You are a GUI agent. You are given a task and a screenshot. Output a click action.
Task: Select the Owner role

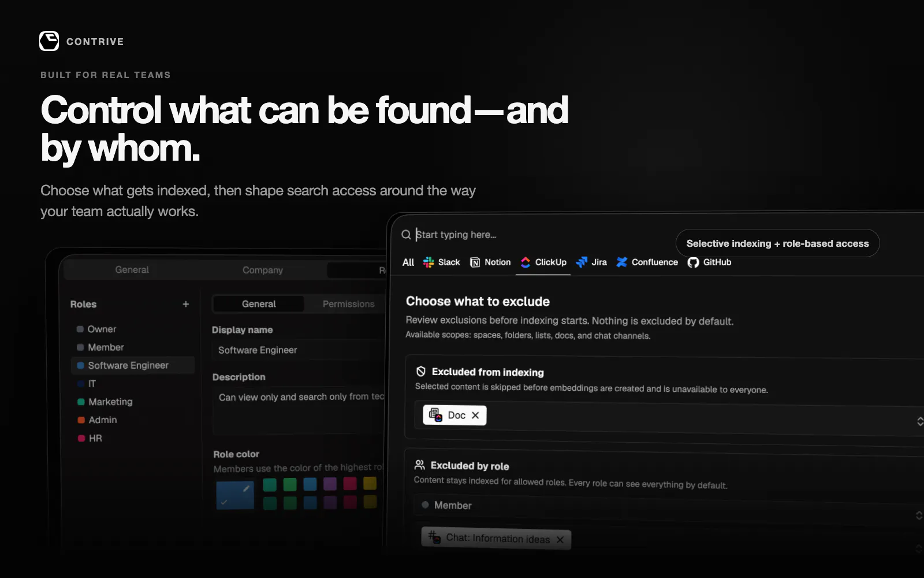point(132,329)
